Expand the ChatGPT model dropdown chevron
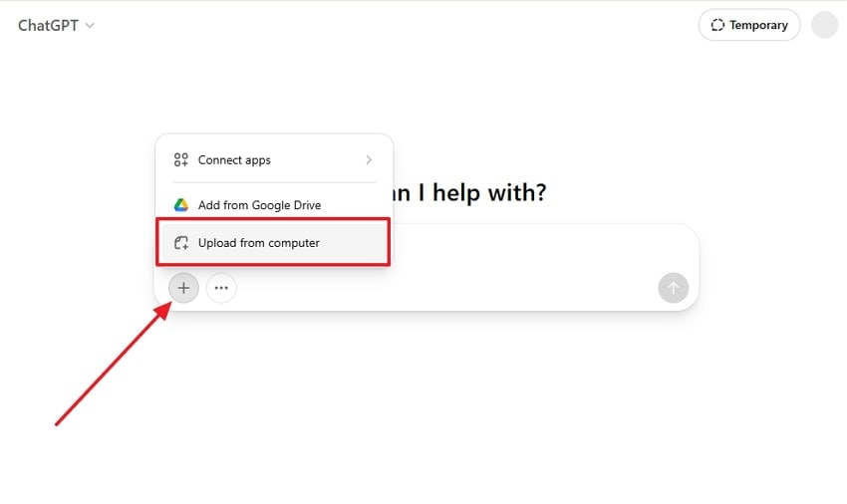 tap(90, 26)
